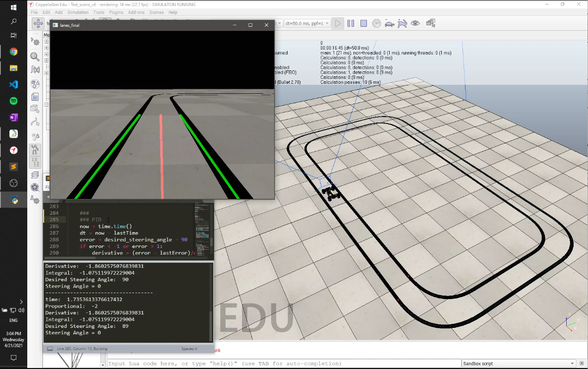Open the Simulation menu
This screenshot has height=369, width=588.
tap(78, 12)
